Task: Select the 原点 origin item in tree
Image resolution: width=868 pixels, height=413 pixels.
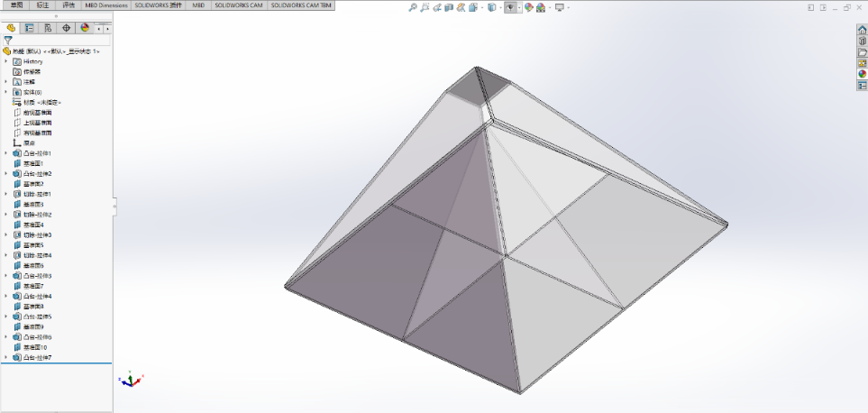Action: [29, 142]
